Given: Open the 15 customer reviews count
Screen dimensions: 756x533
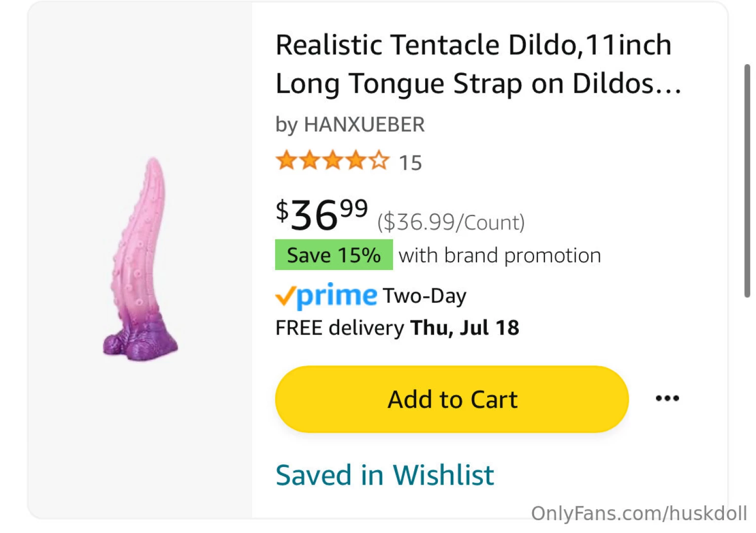Looking at the screenshot, I should tap(410, 163).
